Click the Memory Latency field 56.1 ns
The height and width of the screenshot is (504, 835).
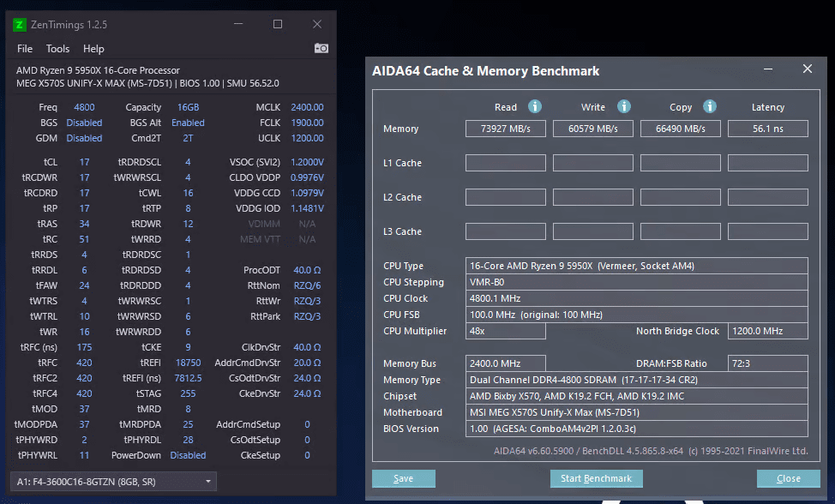coord(768,129)
